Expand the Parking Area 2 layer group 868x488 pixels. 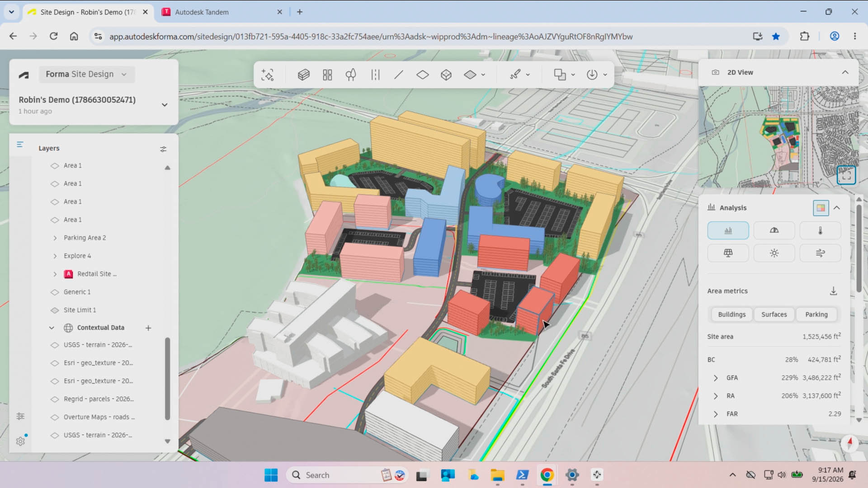[55, 238]
